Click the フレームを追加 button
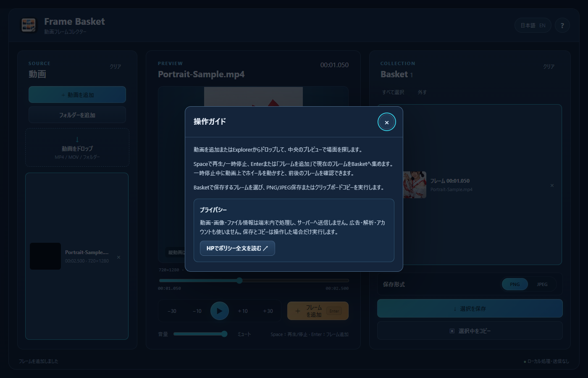 (318, 311)
